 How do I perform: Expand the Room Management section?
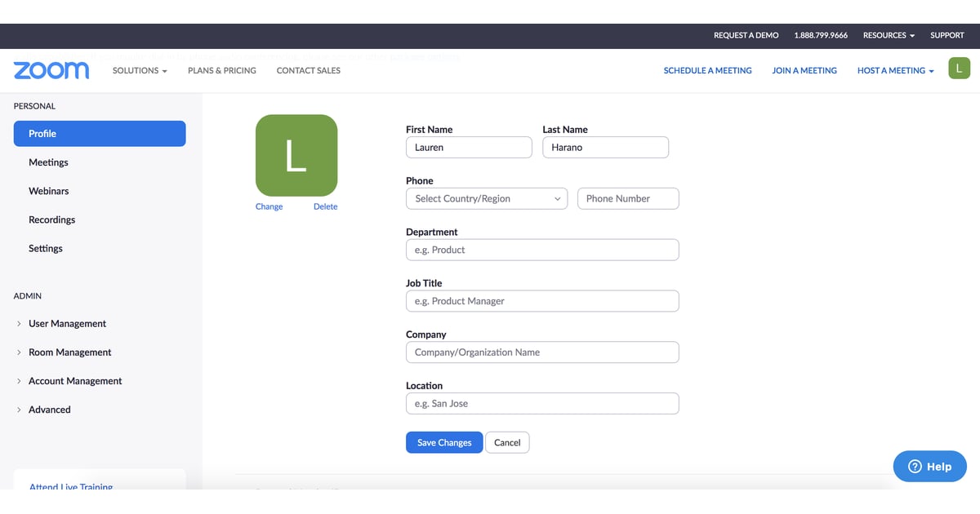click(69, 352)
